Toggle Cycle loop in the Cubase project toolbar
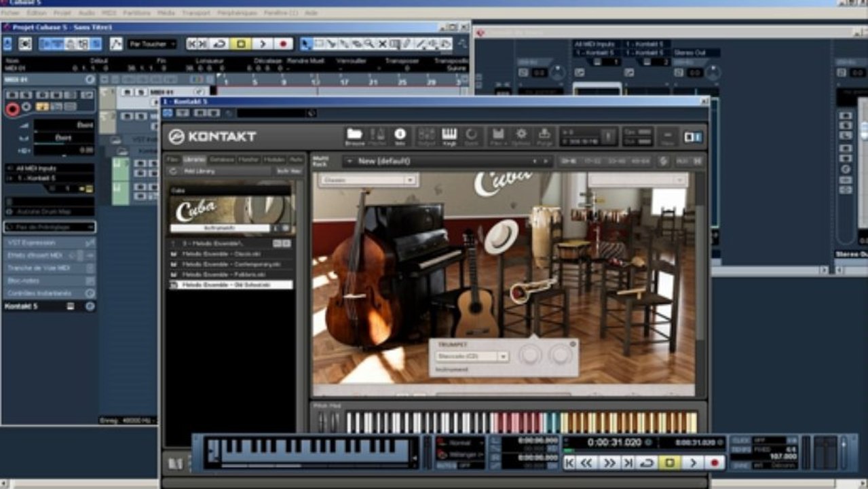 point(219,43)
